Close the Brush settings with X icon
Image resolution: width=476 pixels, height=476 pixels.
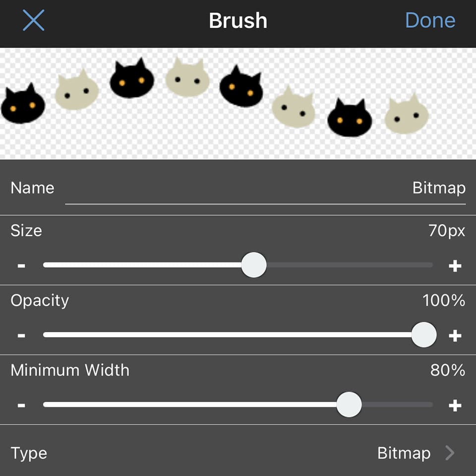(x=33, y=20)
